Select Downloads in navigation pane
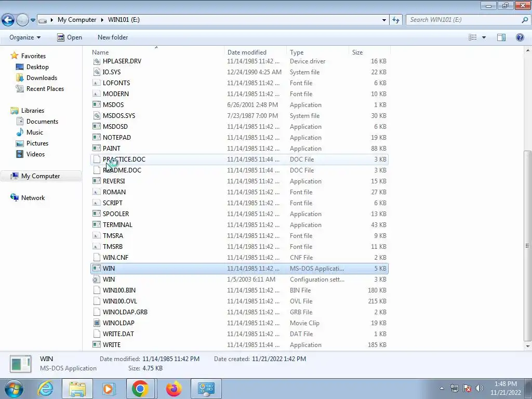The width and height of the screenshot is (532, 399). 42,78
